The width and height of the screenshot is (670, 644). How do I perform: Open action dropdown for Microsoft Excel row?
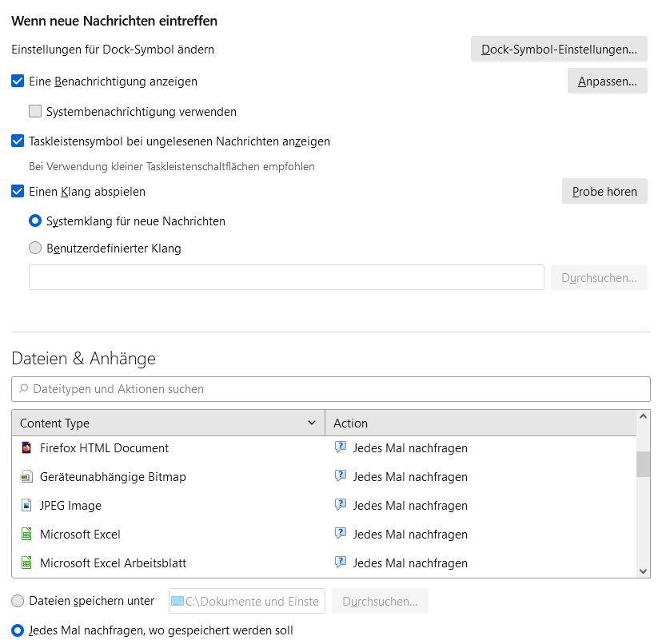coord(480,535)
